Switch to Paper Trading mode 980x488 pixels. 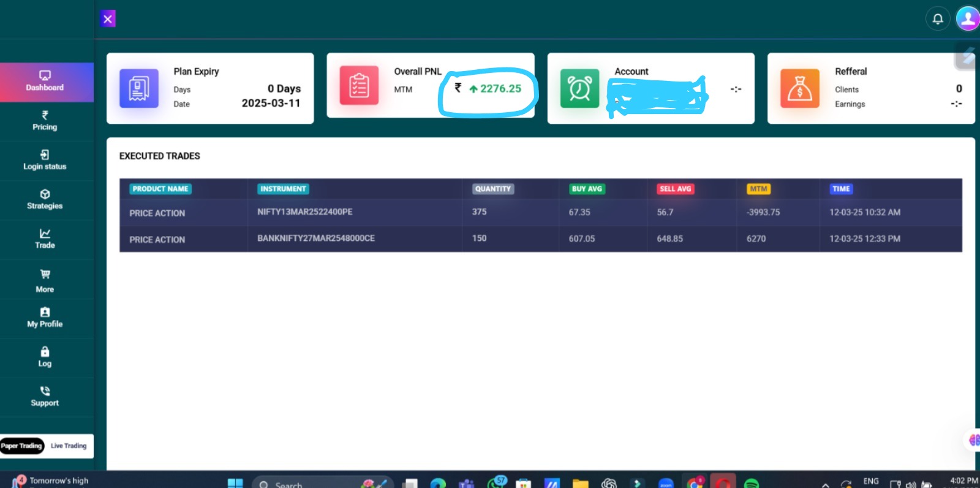[x=22, y=446]
